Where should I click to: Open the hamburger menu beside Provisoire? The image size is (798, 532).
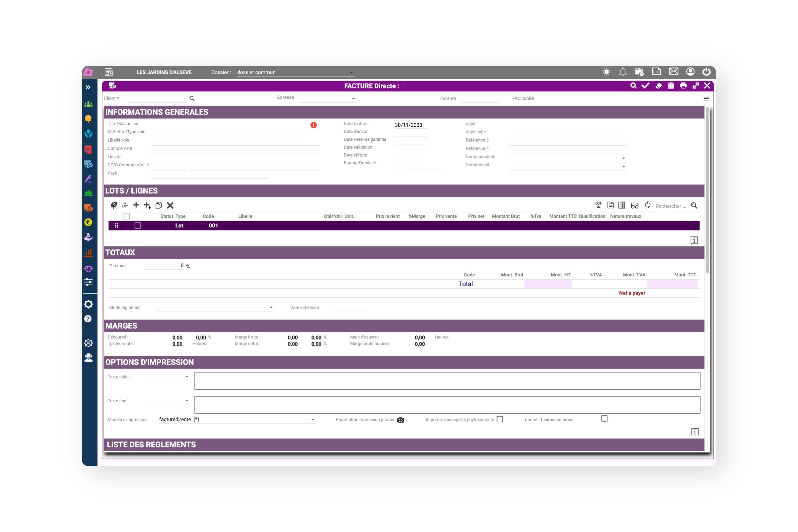point(706,99)
